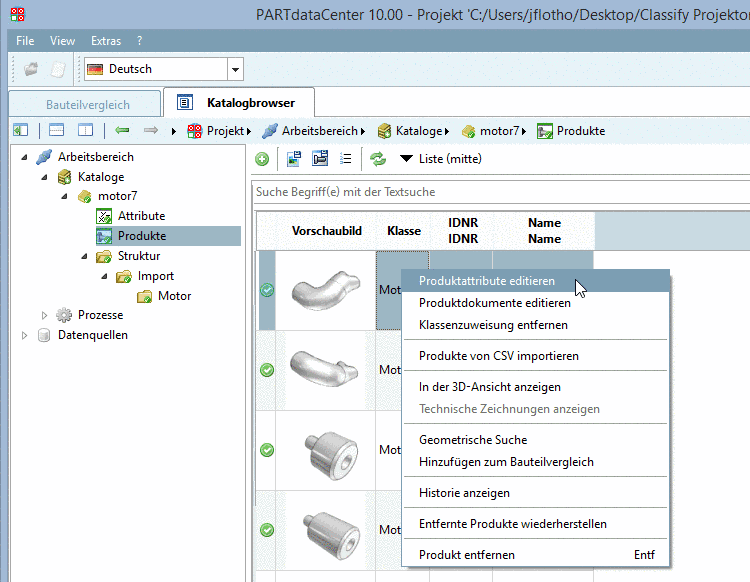Viewport: 750px width, 582px height.
Task: Open the Extras menu
Action: tap(106, 41)
